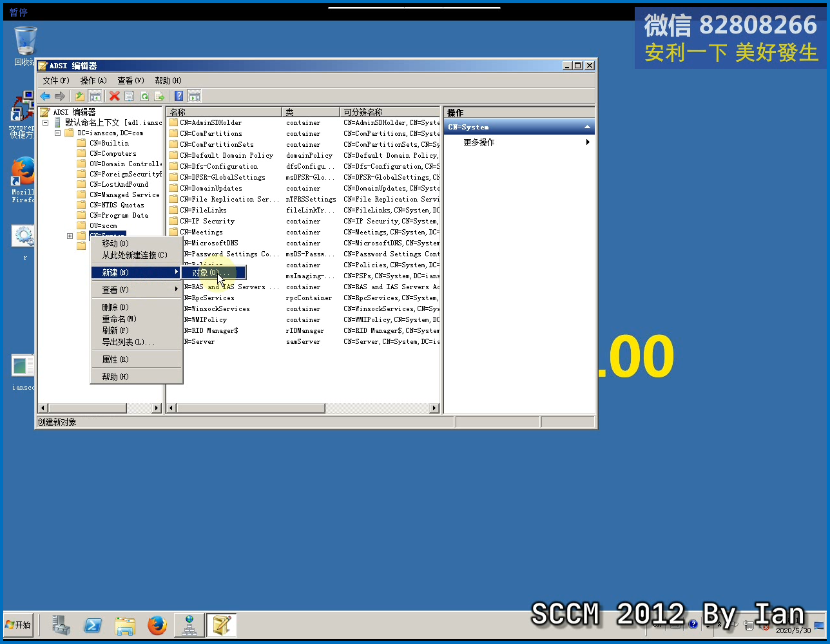830x644 pixels.
Task: Choose 删除(D) from the context menu
Action: point(137,307)
